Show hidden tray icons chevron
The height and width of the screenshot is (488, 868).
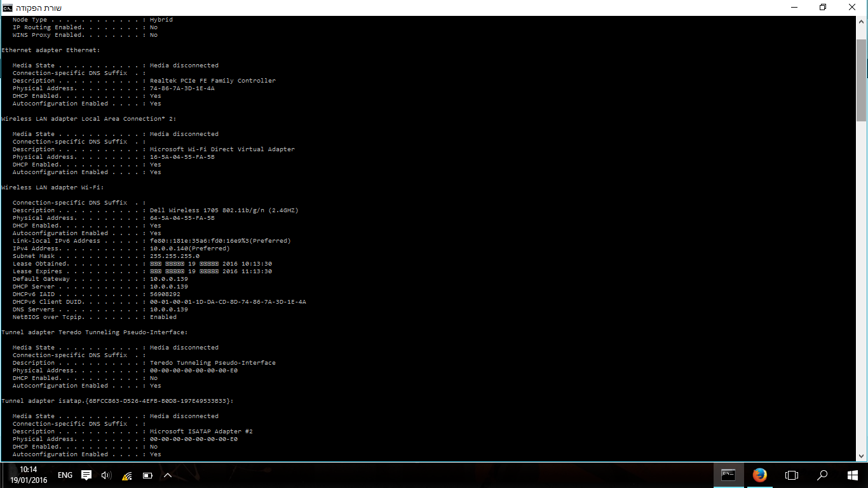coord(168,475)
